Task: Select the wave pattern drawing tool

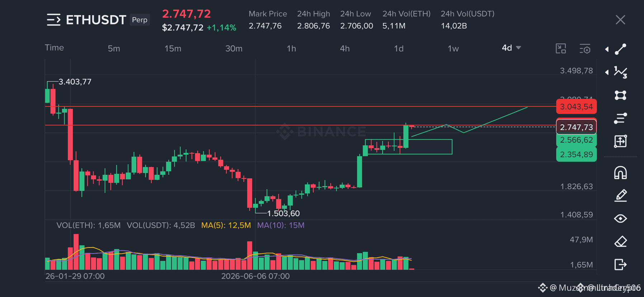Action: pyautogui.click(x=620, y=72)
